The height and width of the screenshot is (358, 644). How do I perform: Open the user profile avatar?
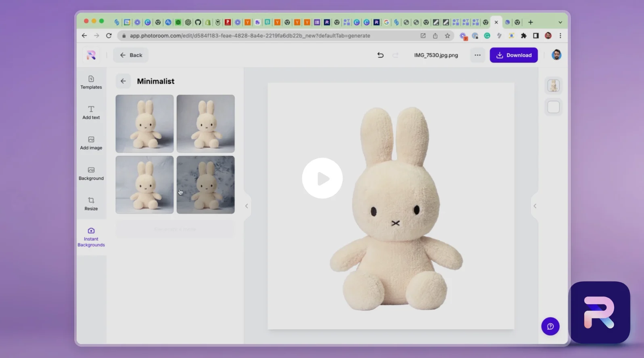pos(556,55)
